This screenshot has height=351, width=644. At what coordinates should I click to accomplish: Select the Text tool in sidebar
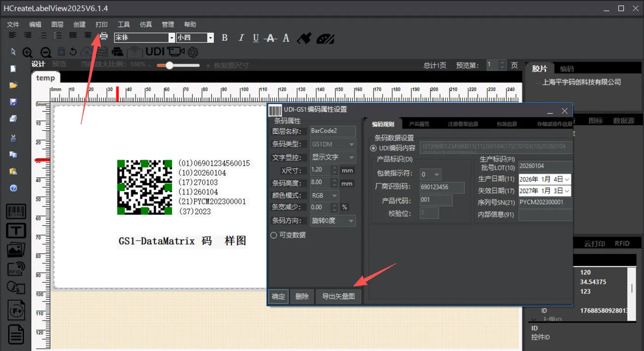tap(16, 230)
